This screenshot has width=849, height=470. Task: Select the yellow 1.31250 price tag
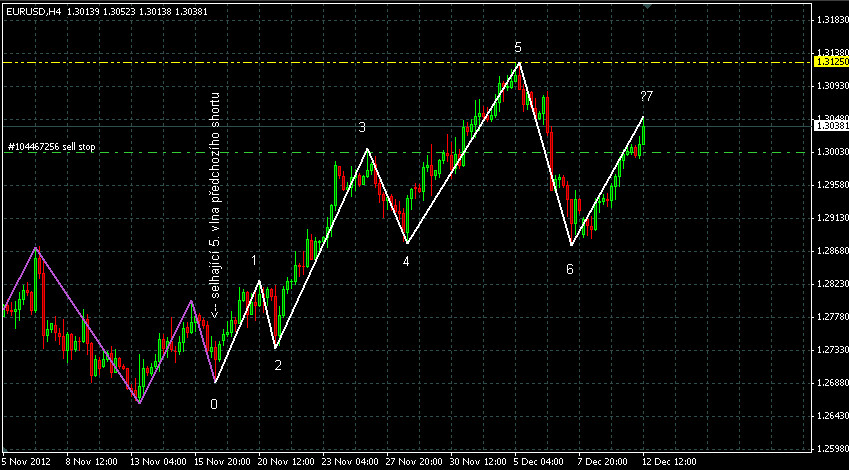click(x=828, y=62)
